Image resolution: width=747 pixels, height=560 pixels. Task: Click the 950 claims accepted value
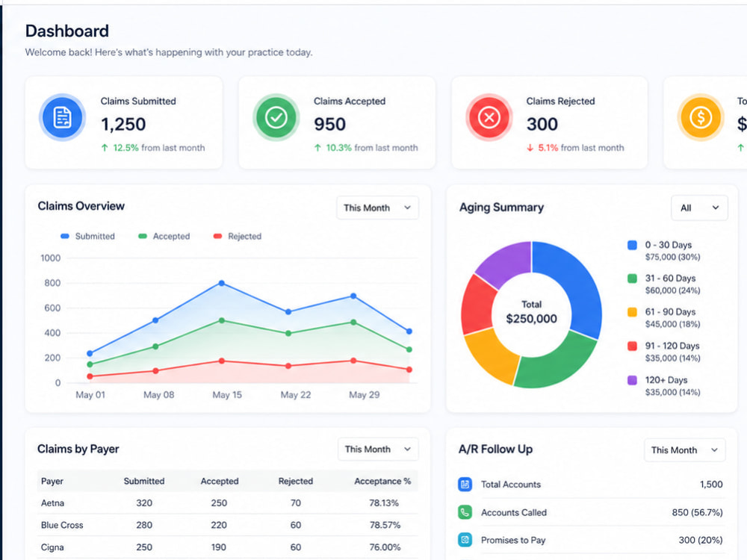pos(329,124)
